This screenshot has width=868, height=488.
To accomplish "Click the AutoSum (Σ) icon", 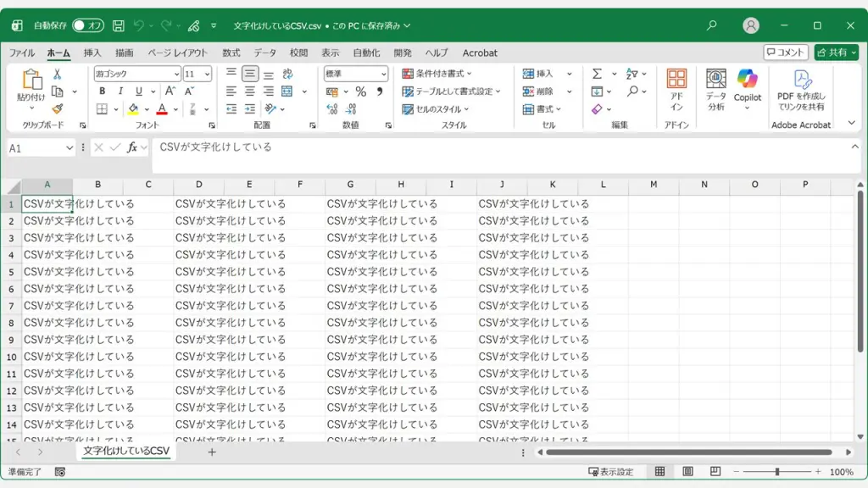I will (x=596, y=73).
